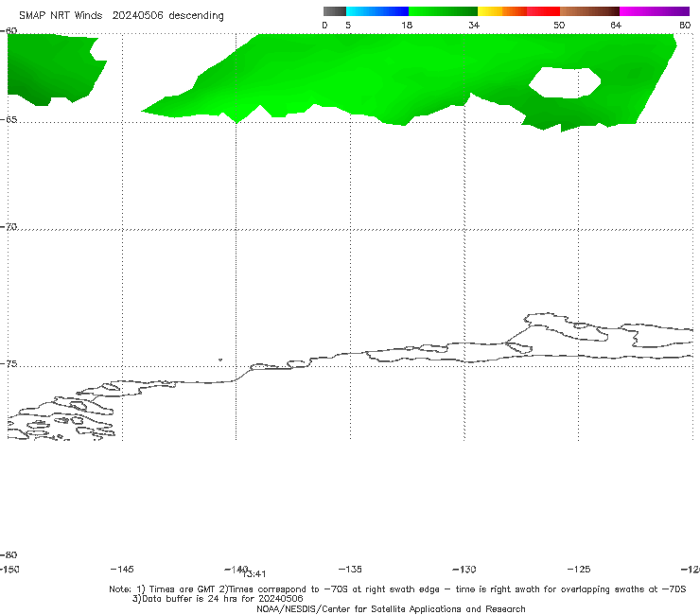This screenshot has width=700, height=615.
Task: Click the swath time stamp '13:41'
Action: (254, 574)
